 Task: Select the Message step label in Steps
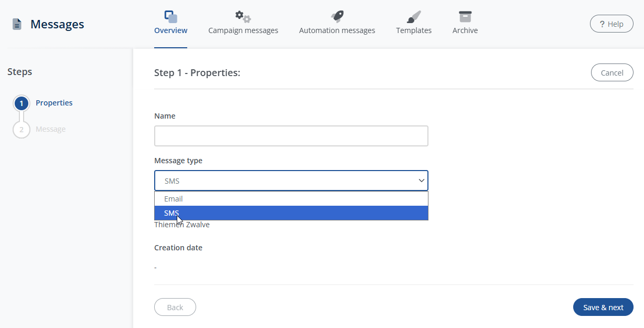50,129
